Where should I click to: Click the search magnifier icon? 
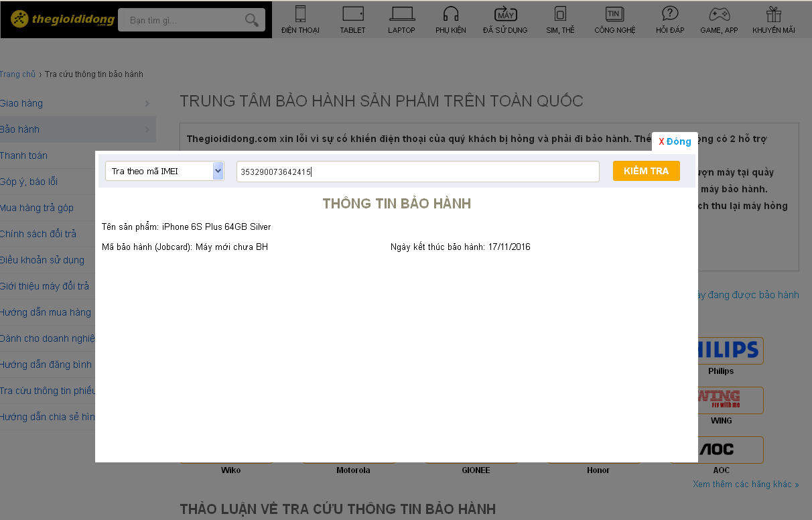251,20
